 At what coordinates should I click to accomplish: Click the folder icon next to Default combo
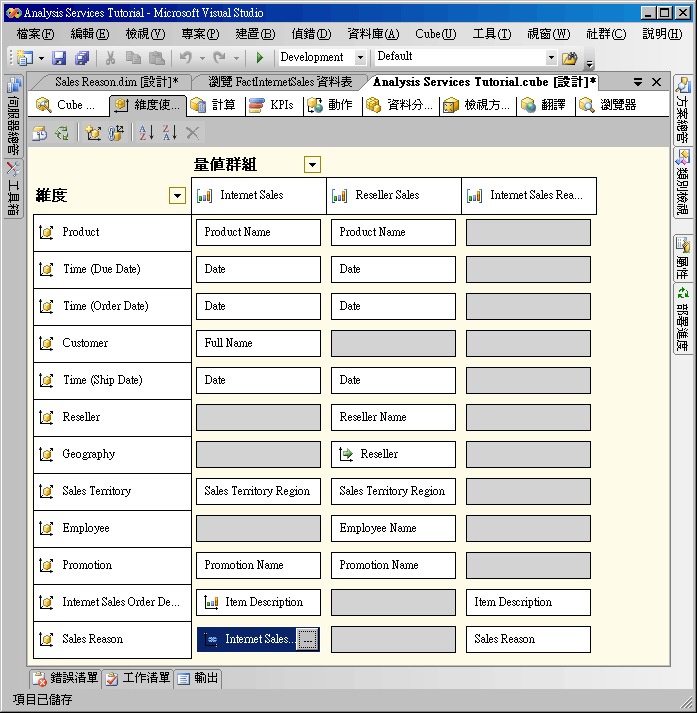569,58
